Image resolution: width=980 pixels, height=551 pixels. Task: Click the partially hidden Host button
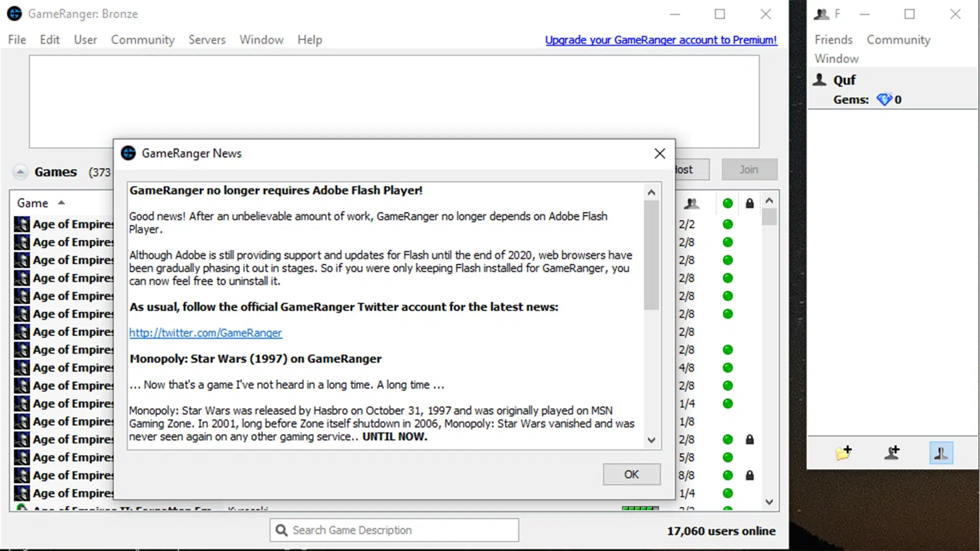click(692, 169)
